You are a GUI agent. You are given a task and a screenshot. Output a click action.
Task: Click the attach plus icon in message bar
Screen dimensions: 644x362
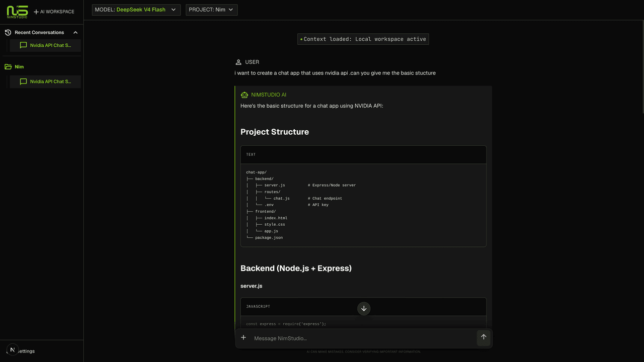(244, 337)
